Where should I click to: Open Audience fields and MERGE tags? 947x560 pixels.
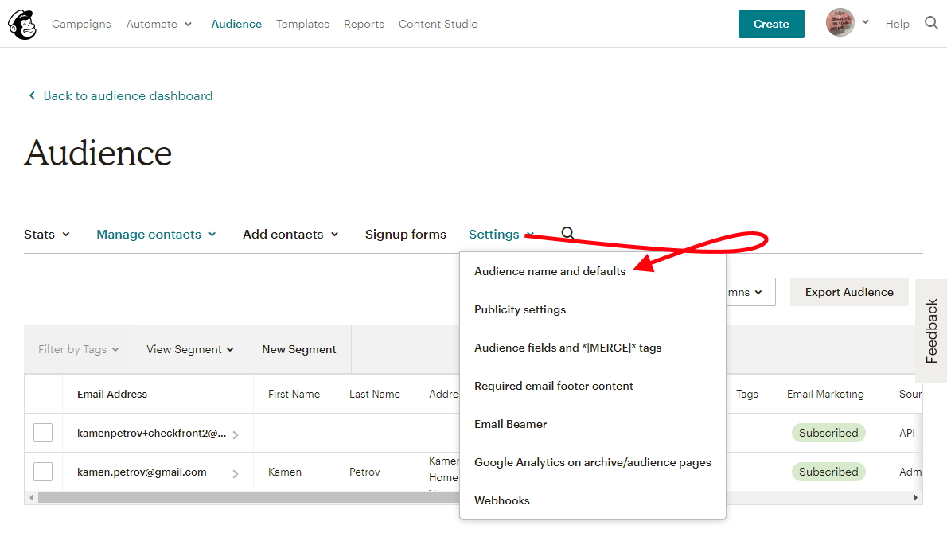(x=567, y=348)
